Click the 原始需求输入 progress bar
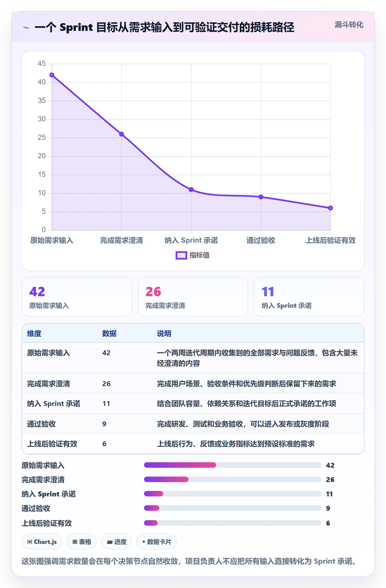The width and height of the screenshot is (386, 588). [232, 465]
